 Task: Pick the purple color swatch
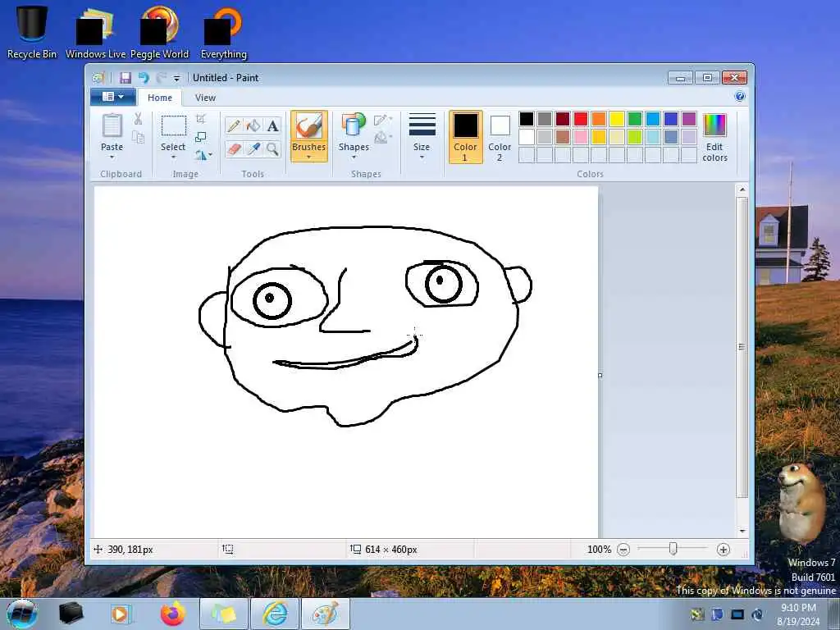(x=689, y=119)
